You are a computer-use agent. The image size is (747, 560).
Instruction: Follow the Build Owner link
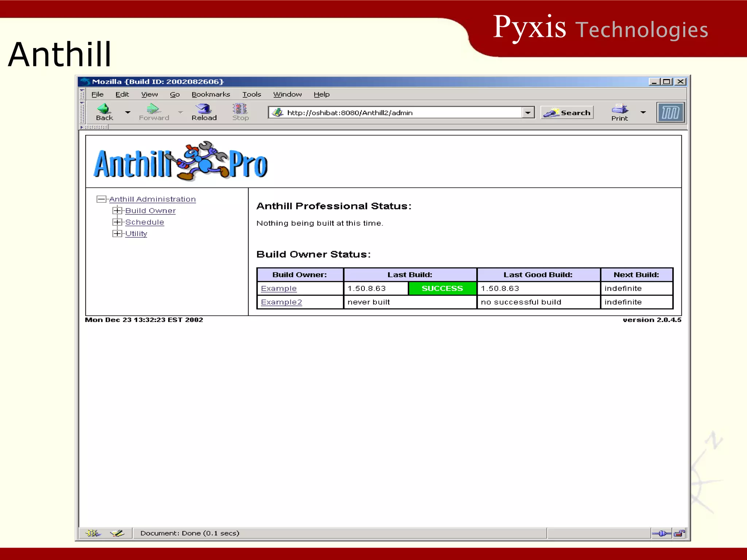[x=150, y=211]
